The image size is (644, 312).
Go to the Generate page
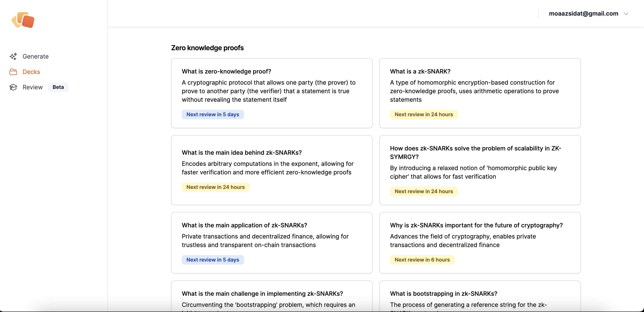coord(35,56)
